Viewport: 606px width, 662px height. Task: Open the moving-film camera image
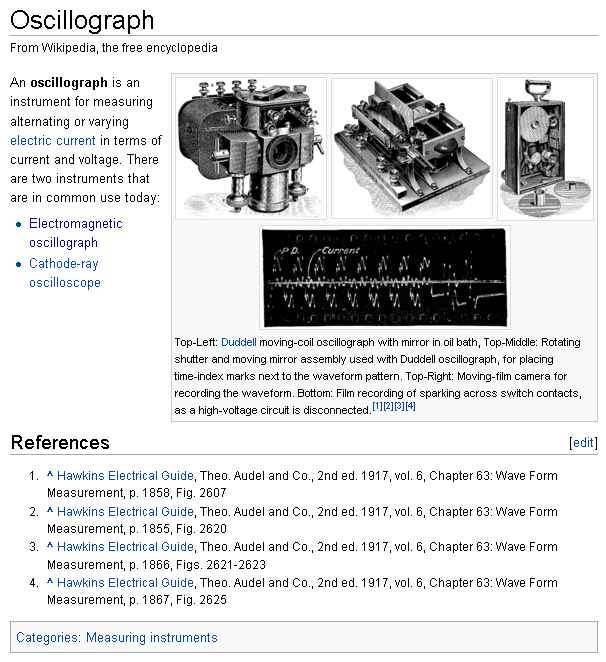pyautogui.click(x=545, y=147)
